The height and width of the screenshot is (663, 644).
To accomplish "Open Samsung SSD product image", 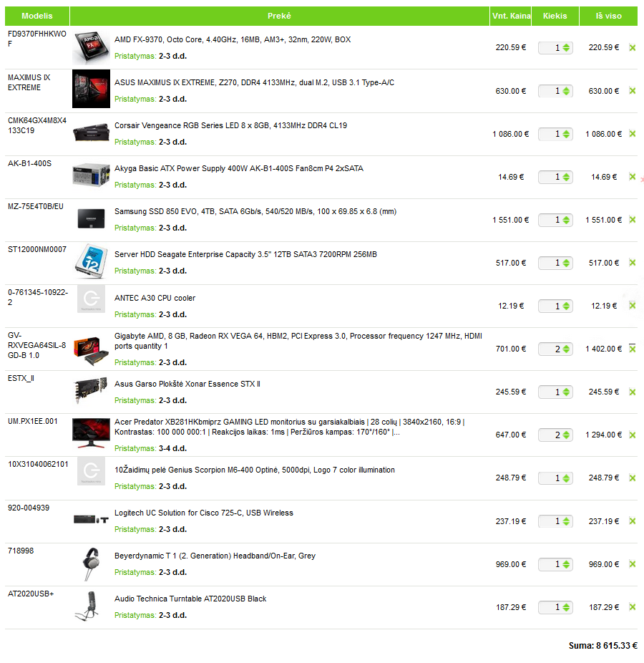I will point(91,218).
